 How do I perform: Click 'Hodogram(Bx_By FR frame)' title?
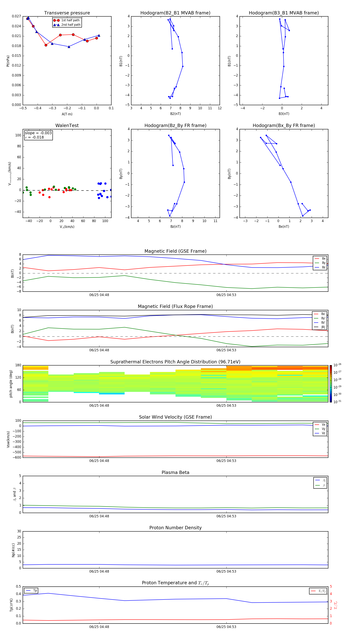point(284,125)
